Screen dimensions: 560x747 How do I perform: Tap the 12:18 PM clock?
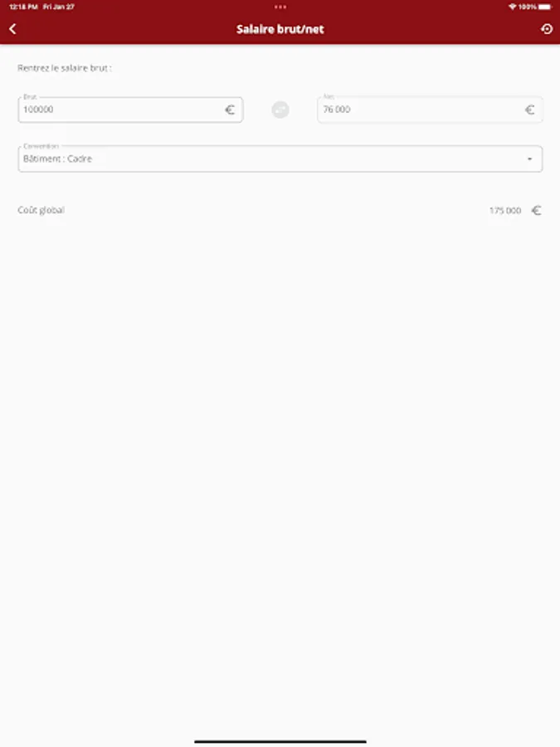click(23, 7)
